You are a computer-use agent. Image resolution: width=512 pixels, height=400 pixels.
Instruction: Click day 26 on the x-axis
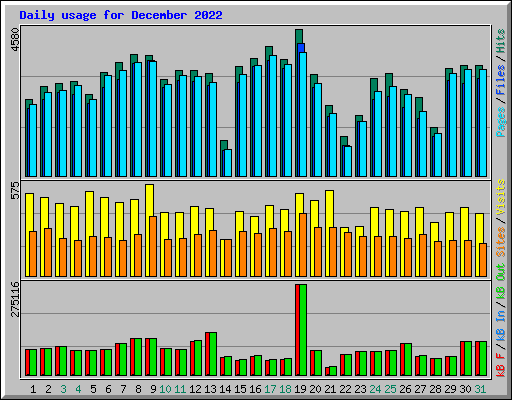click(x=405, y=389)
